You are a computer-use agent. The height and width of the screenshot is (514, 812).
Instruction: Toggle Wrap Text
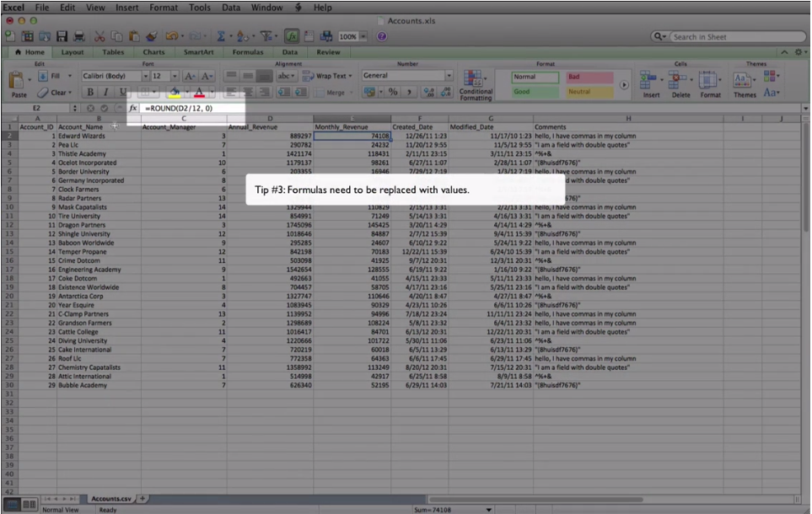[x=327, y=76]
